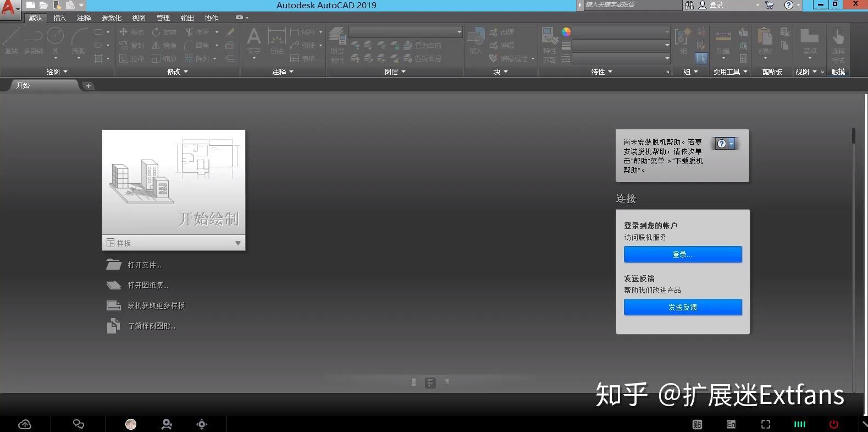
Task: Click the Open folder icon in quick access toolbar
Action: click(x=43, y=5)
